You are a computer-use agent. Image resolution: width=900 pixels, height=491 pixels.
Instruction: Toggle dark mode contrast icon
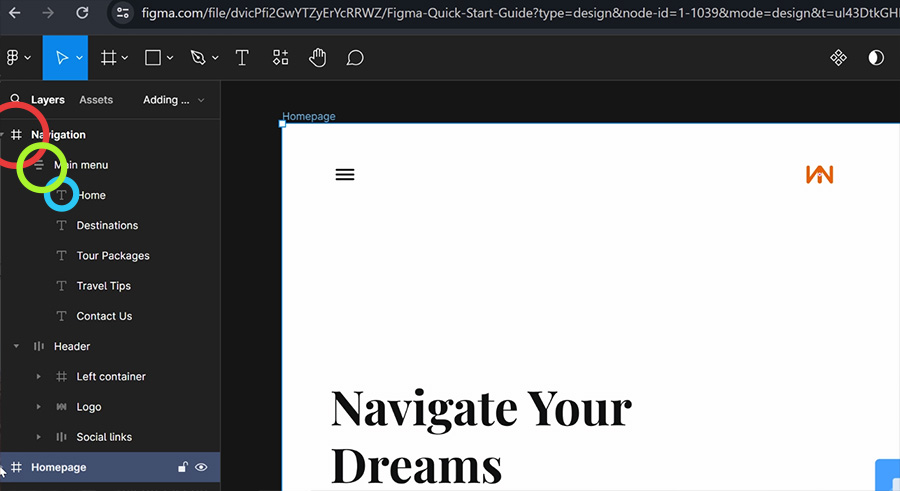click(876, 57)
